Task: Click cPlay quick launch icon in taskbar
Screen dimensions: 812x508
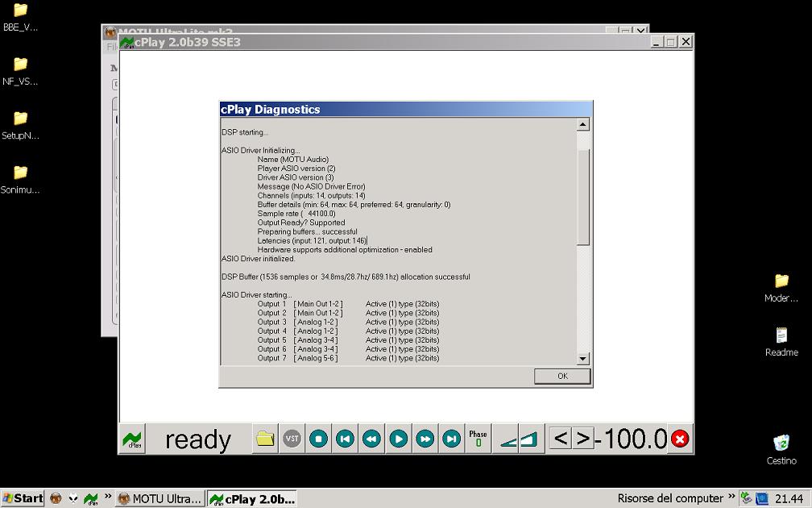Action: pyautogui.click(x=91, y=498)
